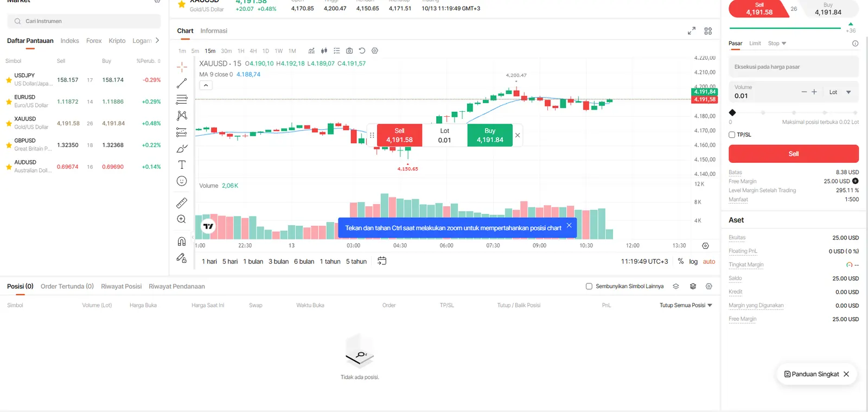
Task: Open the positions table settings gear
Action: 709,287
